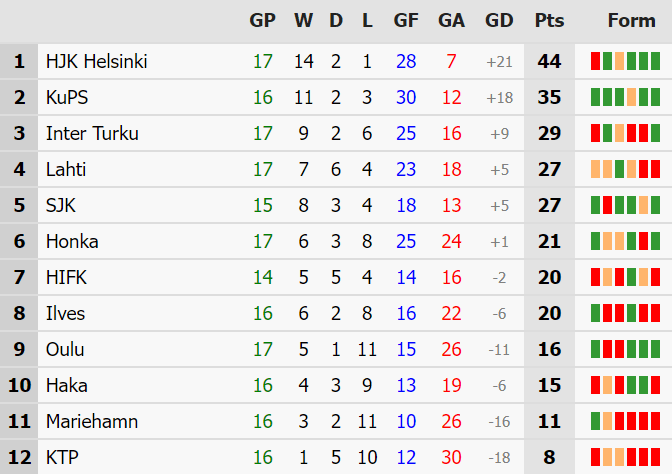Select the Inter Turku team name
Screen dimensions: 672x474
(x=92, y=133)
